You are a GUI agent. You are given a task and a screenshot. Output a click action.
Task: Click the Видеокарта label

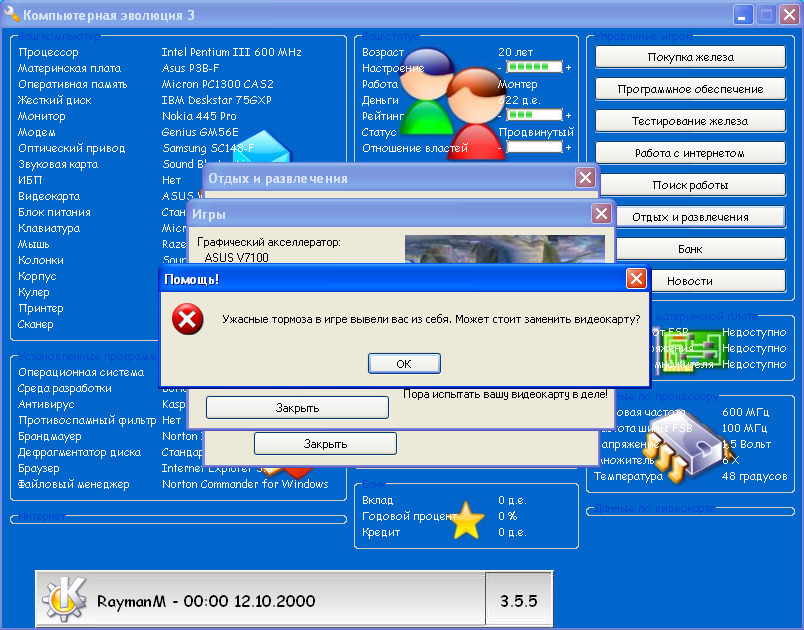point(49,196)
